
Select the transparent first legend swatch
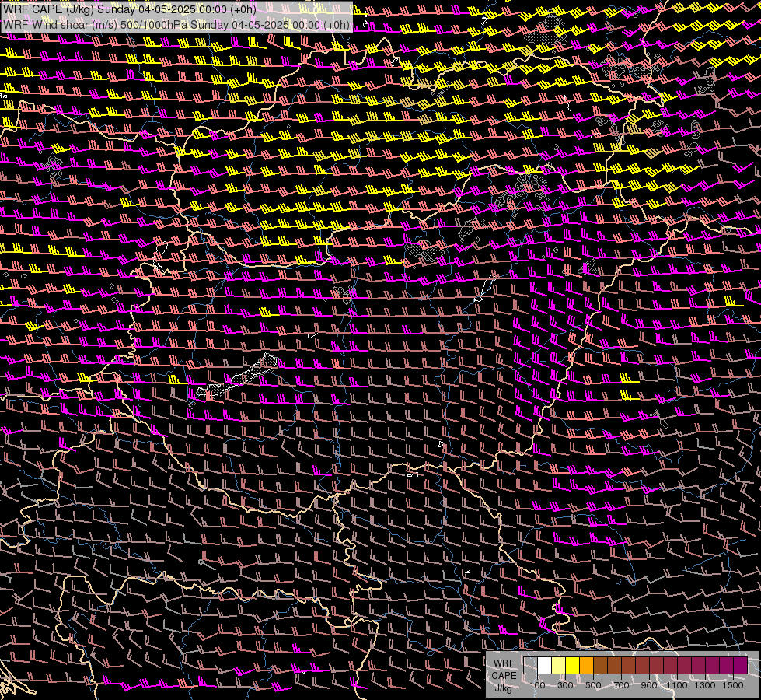(x=530, y=666)
